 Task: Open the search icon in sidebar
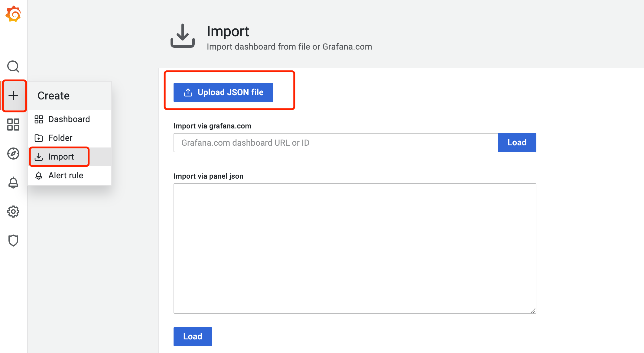[x=13, y=66]
